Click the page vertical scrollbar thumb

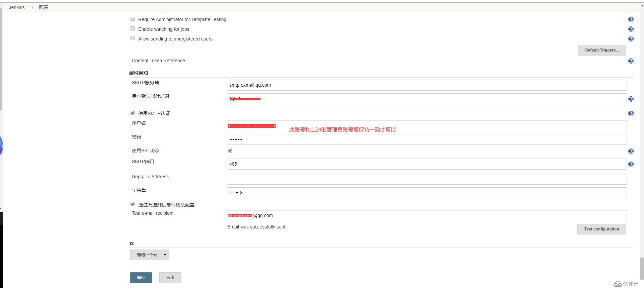(642, 268)
